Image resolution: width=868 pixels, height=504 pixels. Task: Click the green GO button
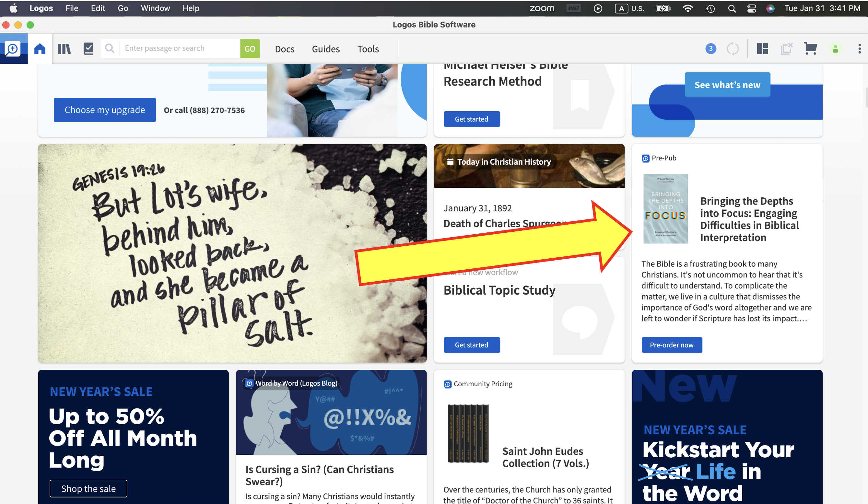pos(250,49)
